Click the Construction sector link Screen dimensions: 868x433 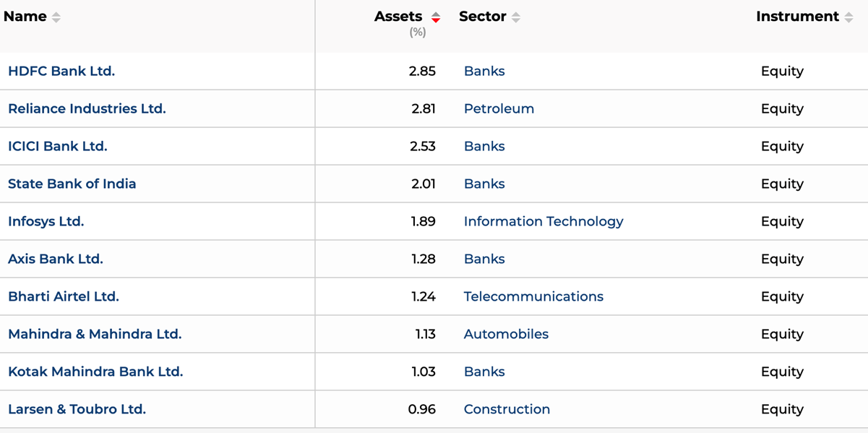[507, 409]
